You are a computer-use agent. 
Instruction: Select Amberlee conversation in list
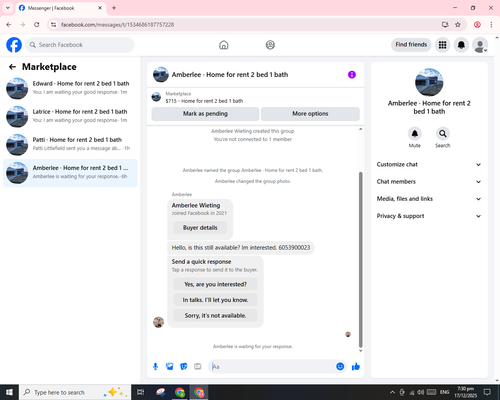click(x=70, y=173)
